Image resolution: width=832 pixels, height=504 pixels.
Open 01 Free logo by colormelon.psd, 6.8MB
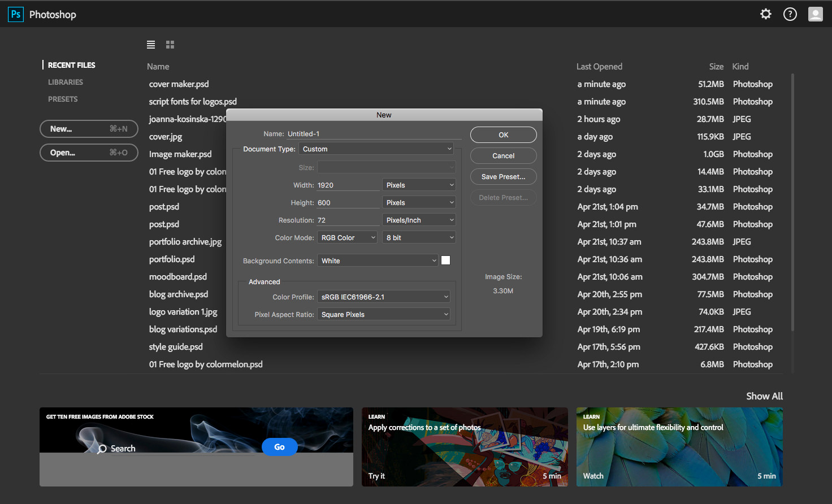[x=206, y=364]
